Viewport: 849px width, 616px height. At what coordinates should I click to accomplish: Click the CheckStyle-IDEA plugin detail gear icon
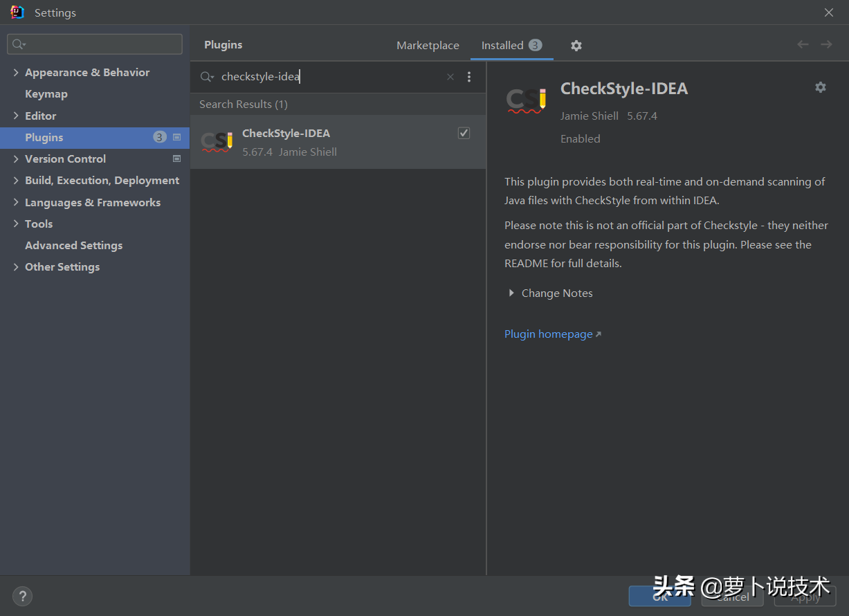820,87
